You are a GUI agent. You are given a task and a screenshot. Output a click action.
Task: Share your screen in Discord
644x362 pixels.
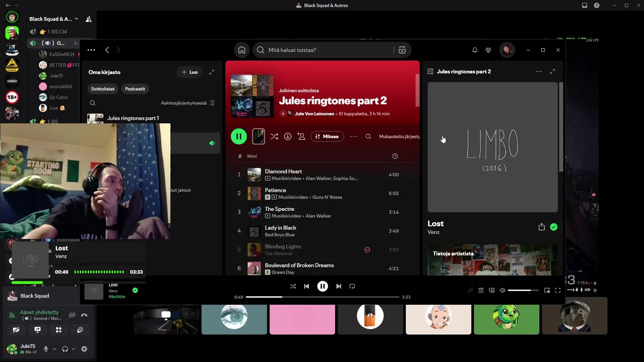point(37,330)
